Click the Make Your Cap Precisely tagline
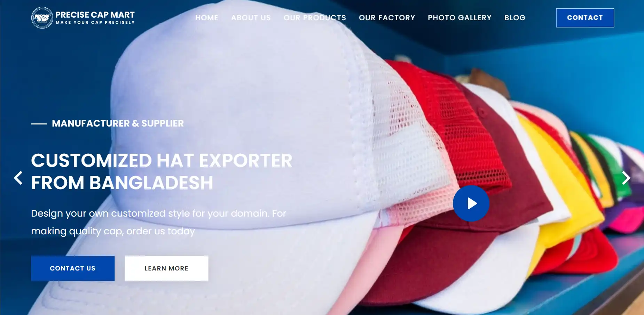The image size is (644, 315). pyautogui.click(x=95, y=23)
